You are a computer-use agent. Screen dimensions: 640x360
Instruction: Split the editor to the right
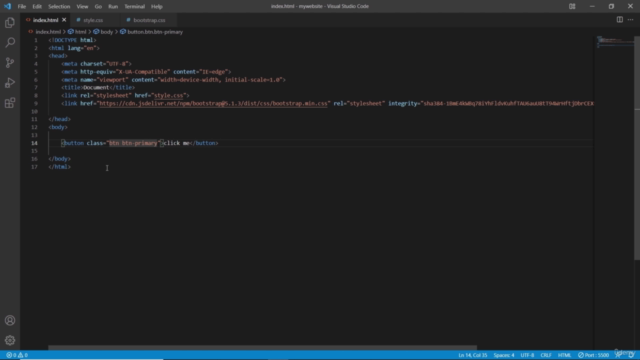619,20
